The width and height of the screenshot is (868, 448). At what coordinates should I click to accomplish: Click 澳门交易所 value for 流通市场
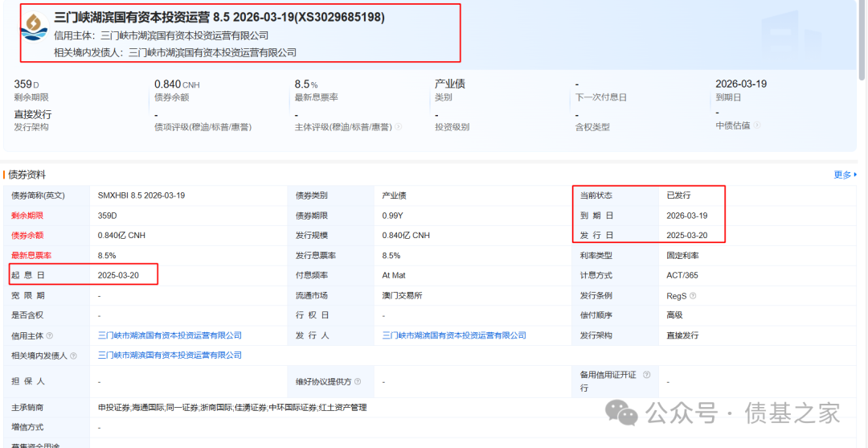(x=403, y=296)
